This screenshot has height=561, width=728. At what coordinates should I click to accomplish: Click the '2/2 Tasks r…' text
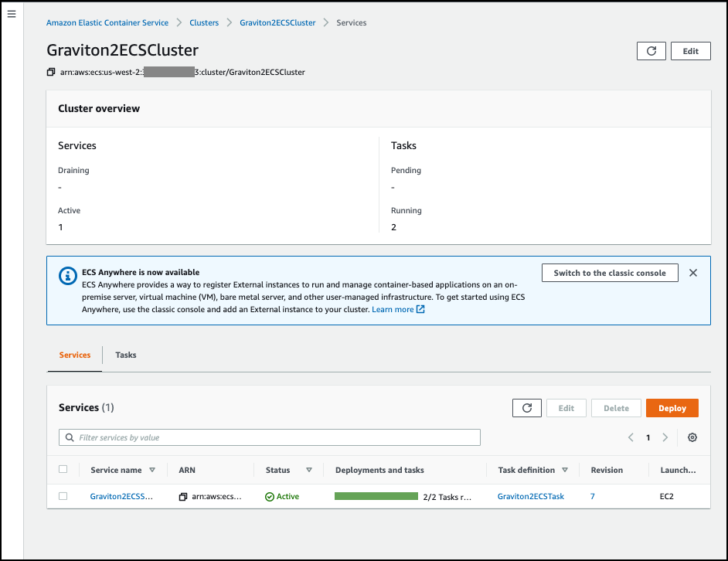pos(447,497)
